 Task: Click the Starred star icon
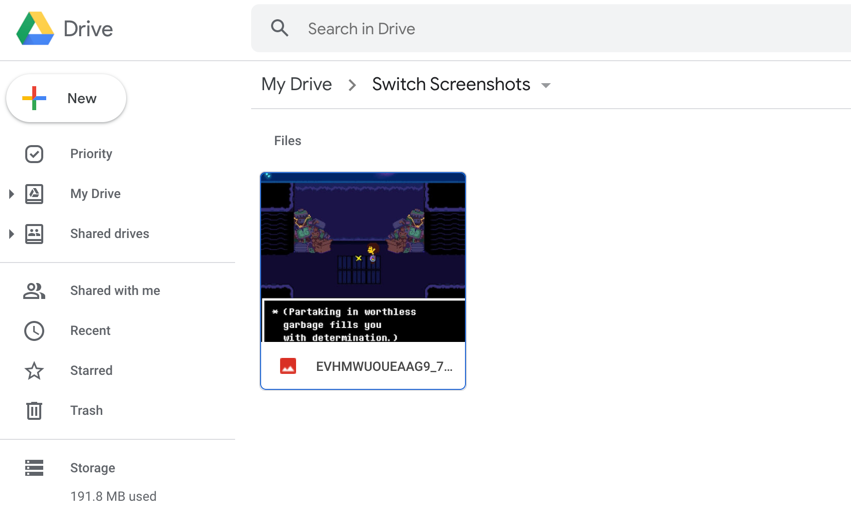point(34,371)
